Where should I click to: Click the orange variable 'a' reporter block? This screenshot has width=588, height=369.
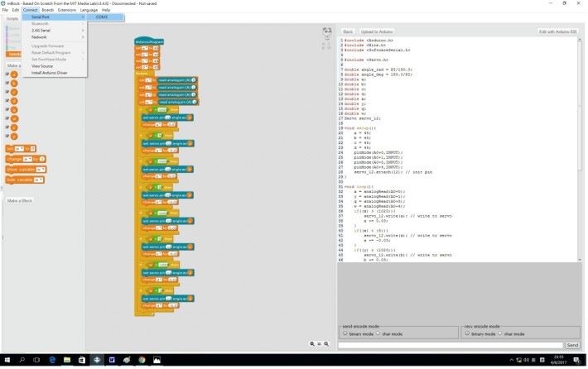(14, 74)
